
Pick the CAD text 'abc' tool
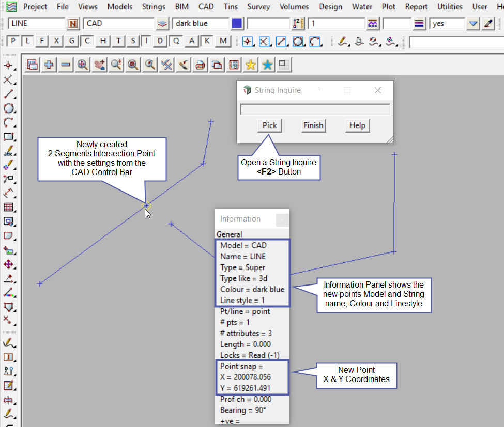coord(8,152)
